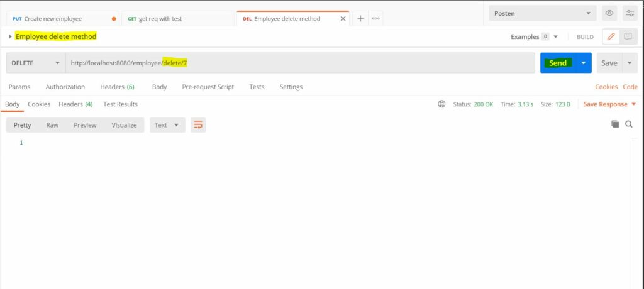The image size is (644, 289).
Task: Open the Cookies link
Action: pyautogui.click(x=606, y=87)
